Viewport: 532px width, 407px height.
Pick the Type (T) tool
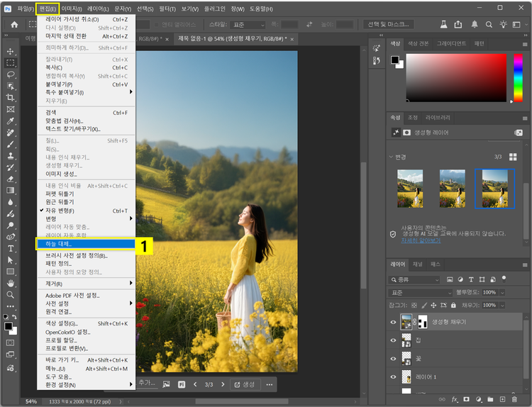tap(11, 249)
